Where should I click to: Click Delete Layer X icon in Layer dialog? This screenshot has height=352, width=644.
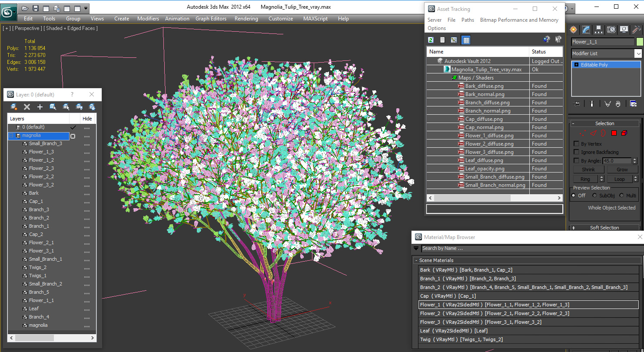[27, 106]
